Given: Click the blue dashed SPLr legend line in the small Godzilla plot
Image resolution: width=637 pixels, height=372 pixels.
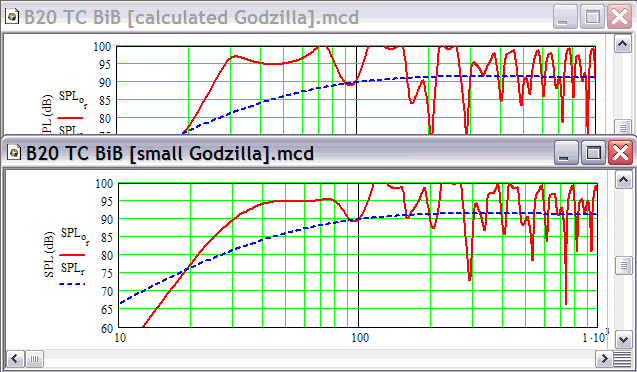Looking at the screenshot, I should (72, 284).
